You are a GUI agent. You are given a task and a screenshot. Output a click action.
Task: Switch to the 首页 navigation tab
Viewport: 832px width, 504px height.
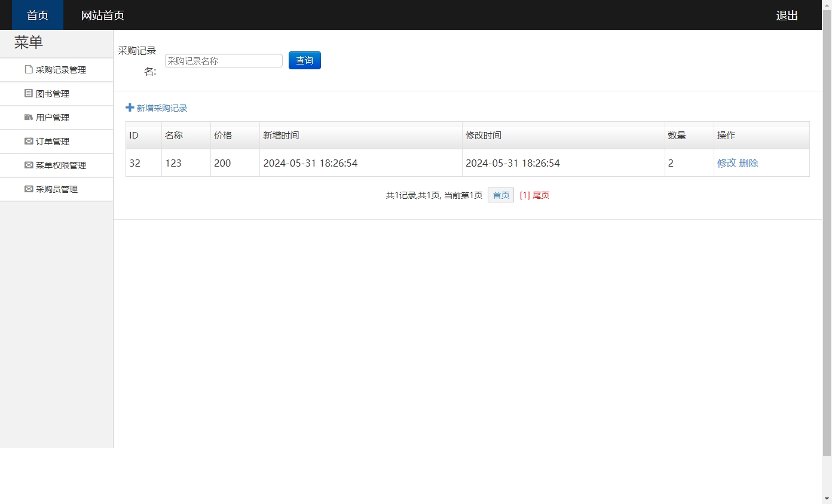(x=37, y=16)
